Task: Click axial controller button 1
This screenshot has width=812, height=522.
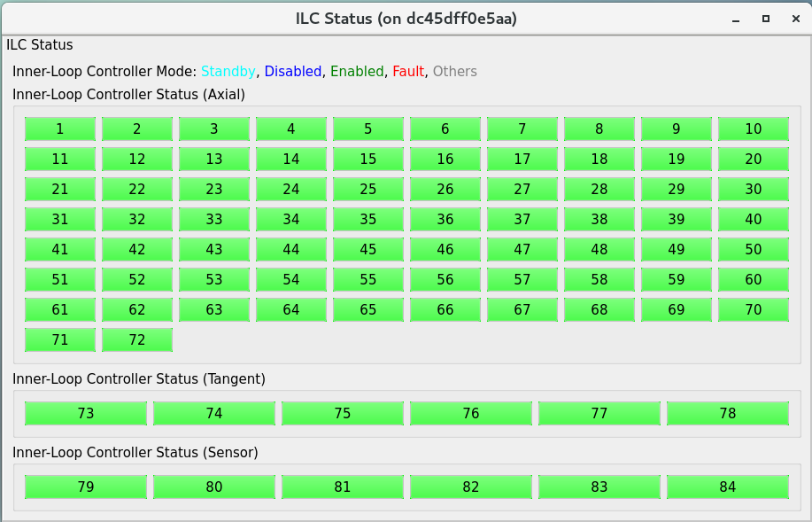Action: (x=60, y=129)
